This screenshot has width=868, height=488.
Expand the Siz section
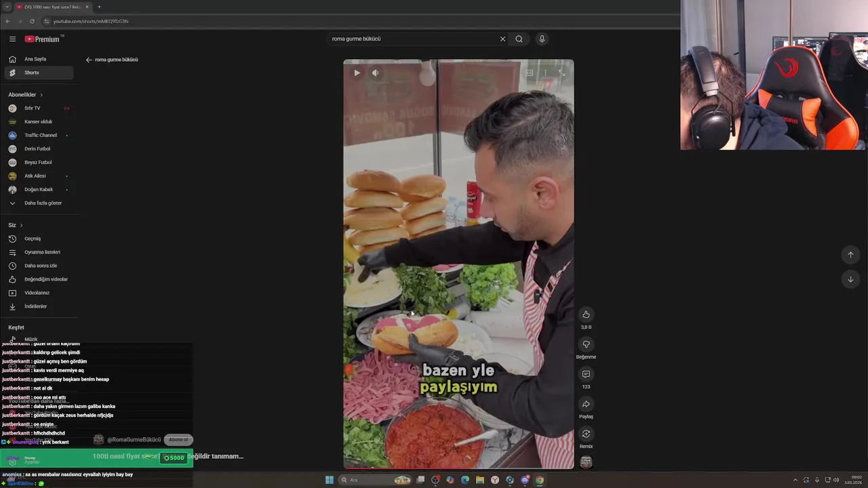point(16,225)
